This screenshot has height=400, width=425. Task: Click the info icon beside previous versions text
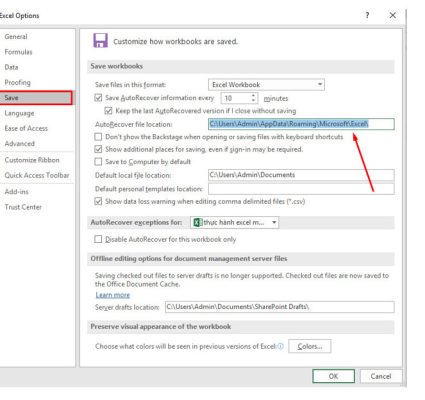coord(280,346)
